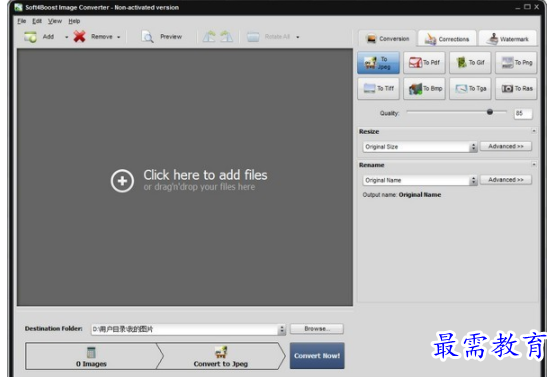Open the Original Name dropdown
Viewport: 555px width, 377px height.
tap(420, 180)
